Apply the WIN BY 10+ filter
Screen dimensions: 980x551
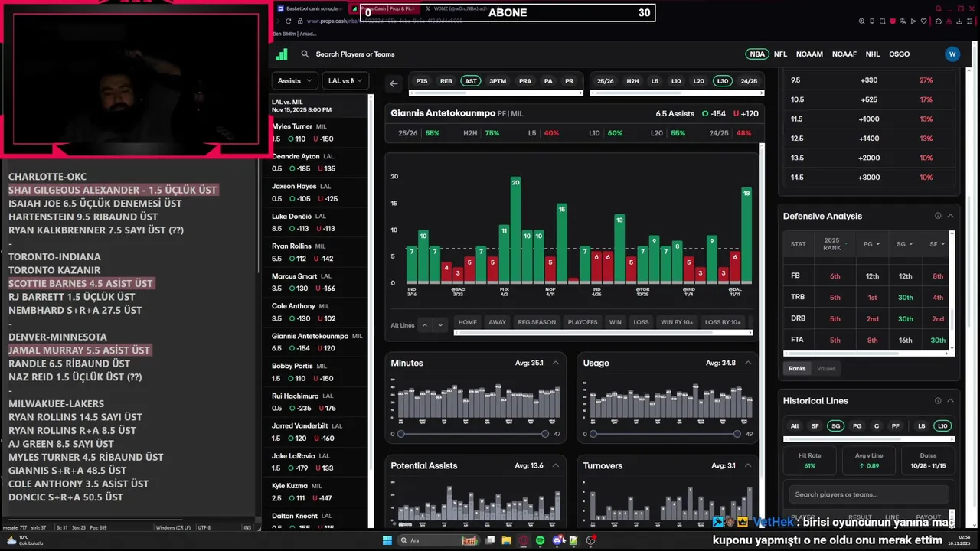tap(677, 322)
